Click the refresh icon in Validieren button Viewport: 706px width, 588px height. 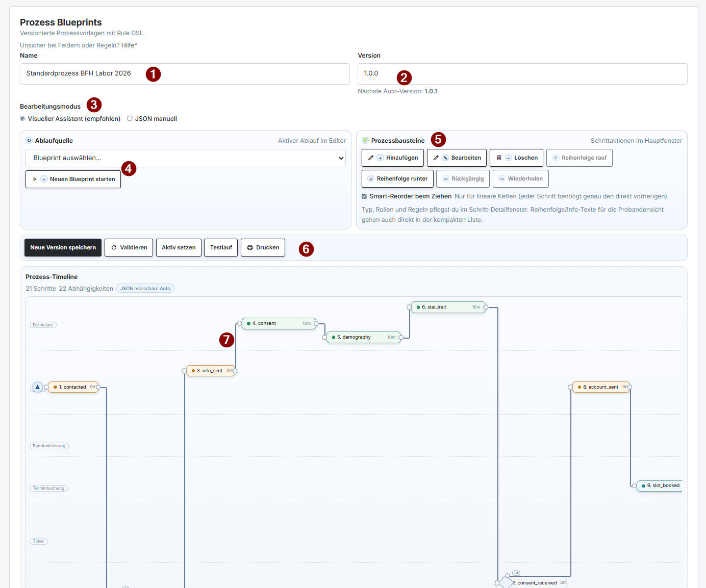[x=114, y=247]
